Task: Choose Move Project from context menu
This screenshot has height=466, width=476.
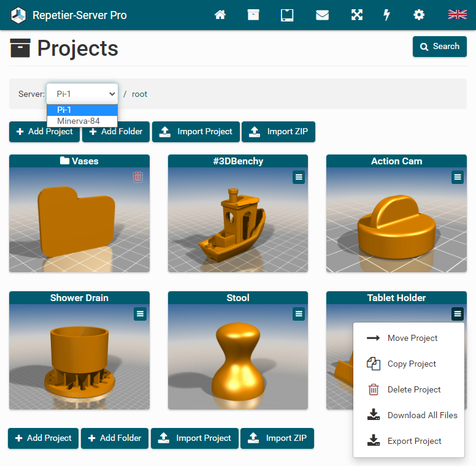Action: pyautogui.click(x=412, y=338)
